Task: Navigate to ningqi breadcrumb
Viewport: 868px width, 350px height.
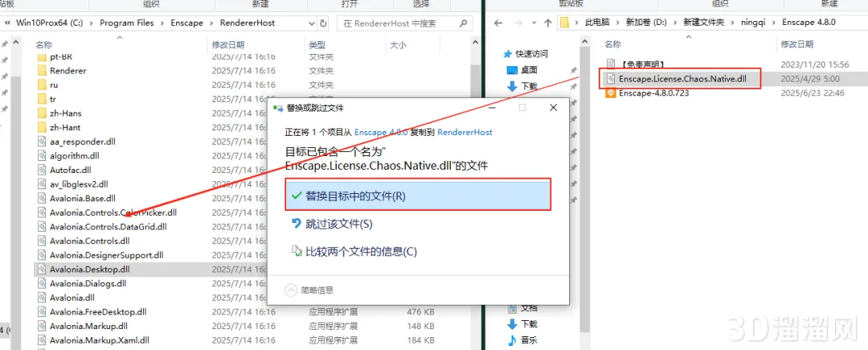Action: click(751, 23)
